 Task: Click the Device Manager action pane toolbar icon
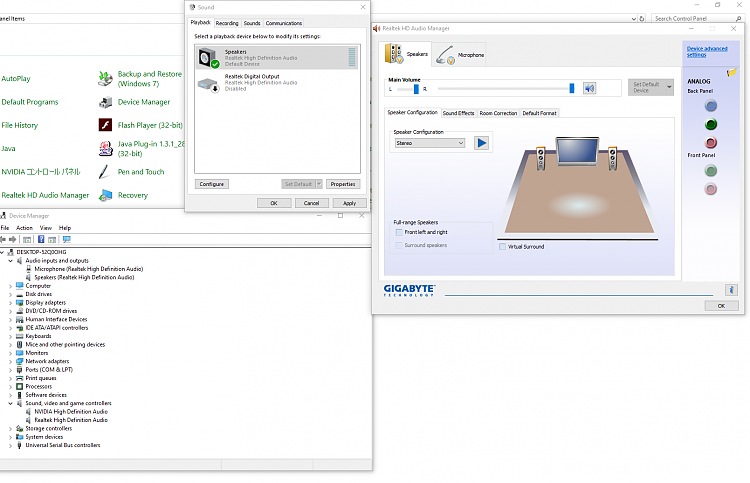tap(52, 240)
